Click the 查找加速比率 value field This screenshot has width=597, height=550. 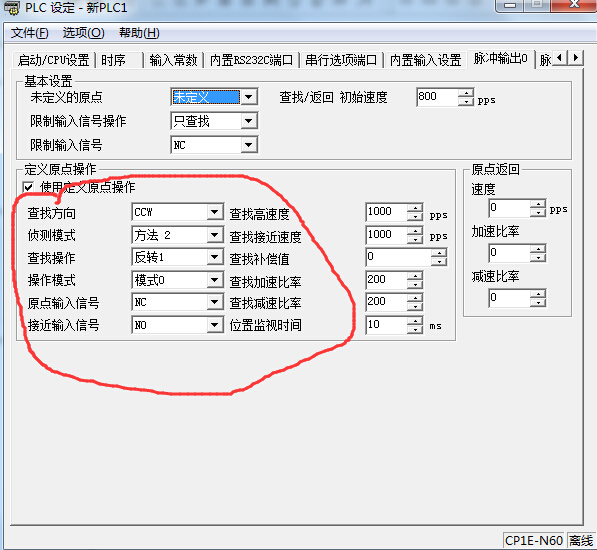point(386,280)
